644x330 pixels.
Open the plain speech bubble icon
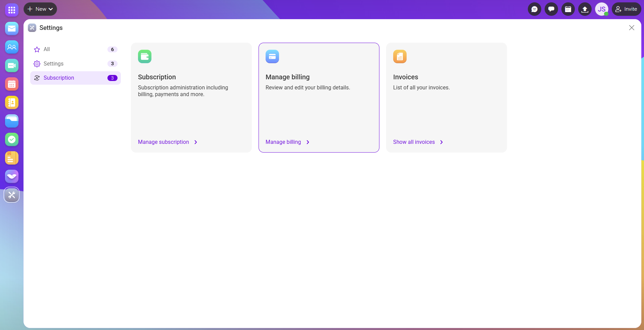point(551,9)
